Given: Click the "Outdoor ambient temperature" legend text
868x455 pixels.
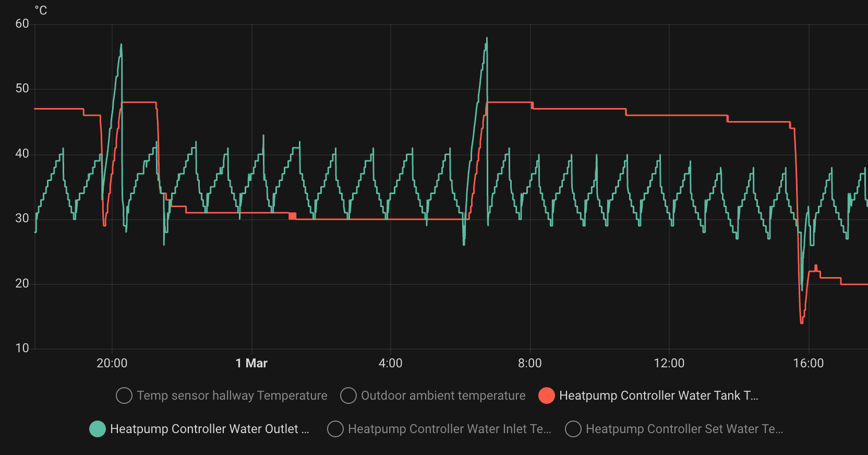Looking at the screenshot, I should [x=443, y=396].
